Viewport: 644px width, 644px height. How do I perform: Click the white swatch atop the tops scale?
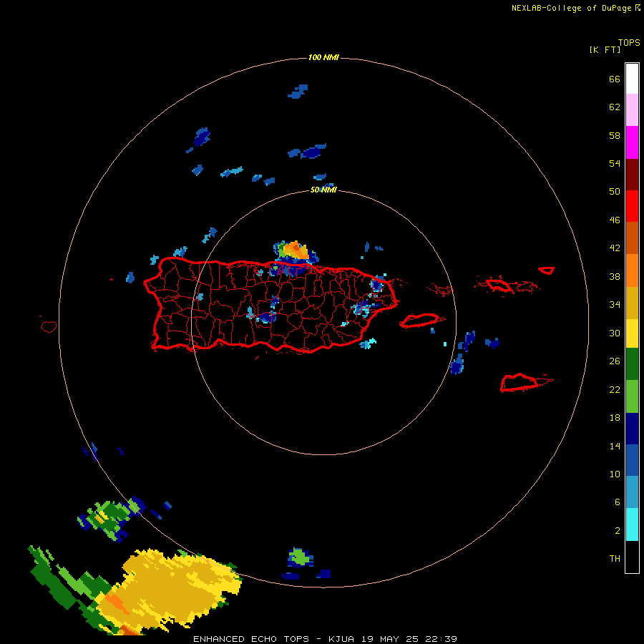pyautogui.click(x=632, y=79)
